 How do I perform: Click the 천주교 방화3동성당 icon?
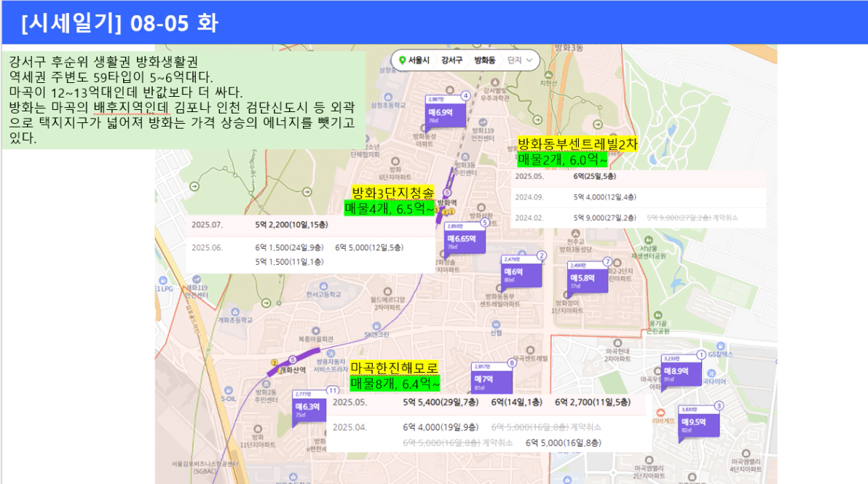[x=576, y=234]
